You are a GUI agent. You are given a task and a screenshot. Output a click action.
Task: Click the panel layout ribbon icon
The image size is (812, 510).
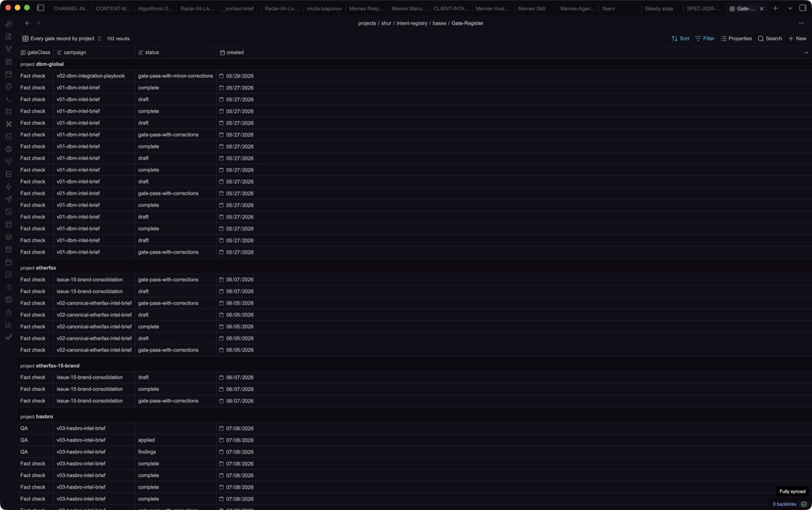click(9, 225)
